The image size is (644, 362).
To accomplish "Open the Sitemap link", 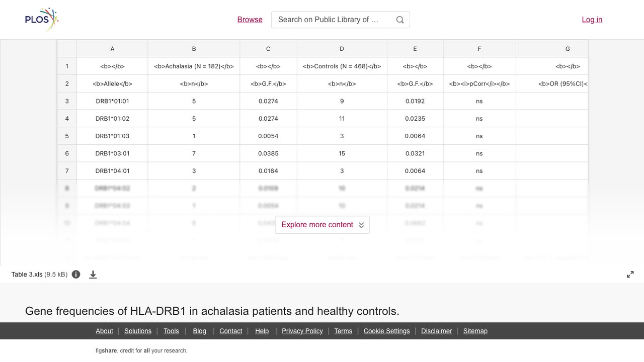I will click(475, 331).
